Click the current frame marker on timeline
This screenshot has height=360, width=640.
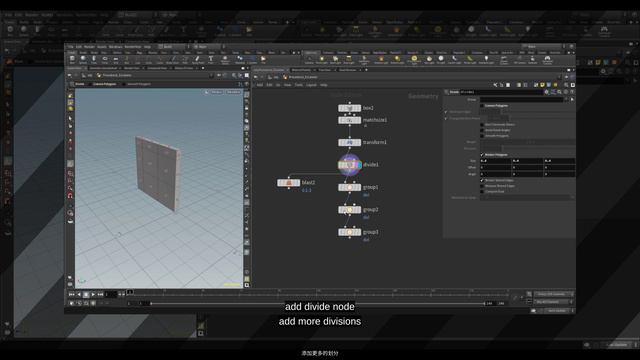[x=130, y=292]
